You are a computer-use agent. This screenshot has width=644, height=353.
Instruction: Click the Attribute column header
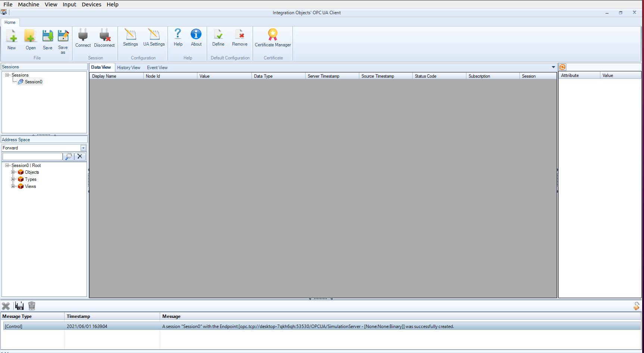pyautogui.click(x=579, y=75)
